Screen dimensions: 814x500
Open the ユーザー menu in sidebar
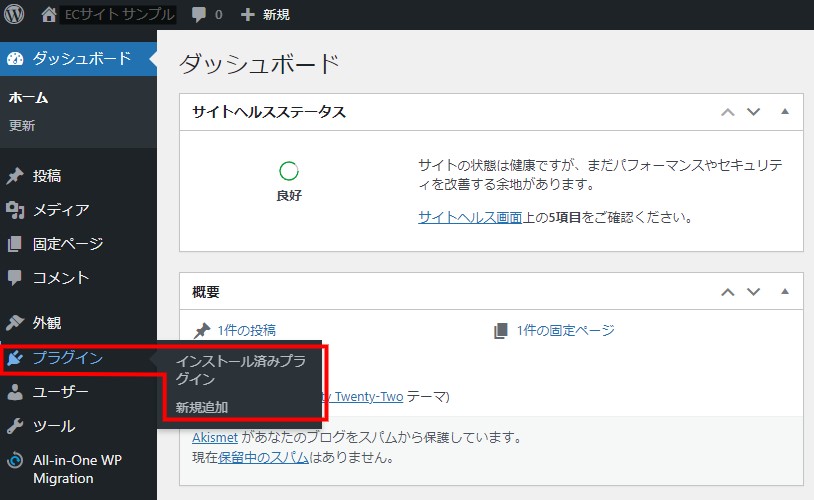(60, 392)
